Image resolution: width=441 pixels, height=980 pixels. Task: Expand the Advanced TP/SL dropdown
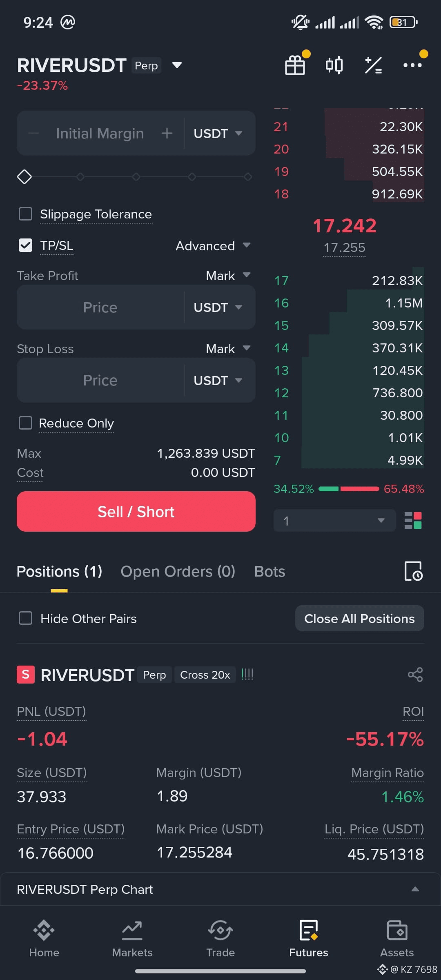point(213,246)
